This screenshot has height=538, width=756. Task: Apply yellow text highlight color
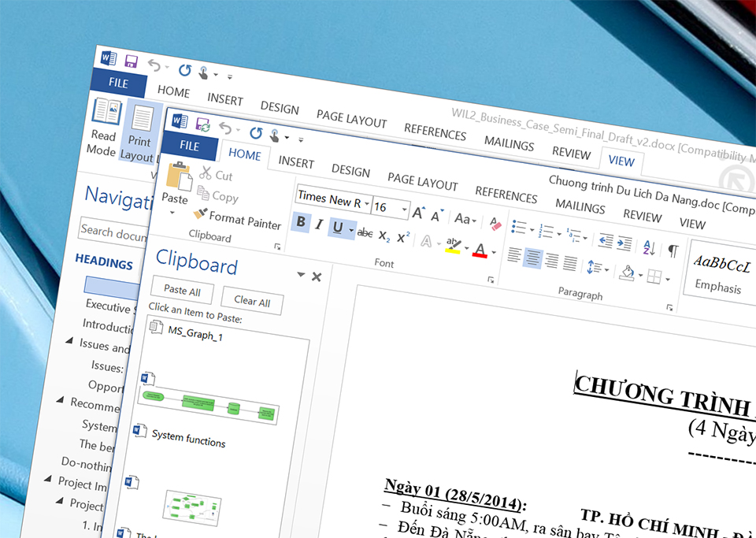pyautogui.click(x=453, y=246)
